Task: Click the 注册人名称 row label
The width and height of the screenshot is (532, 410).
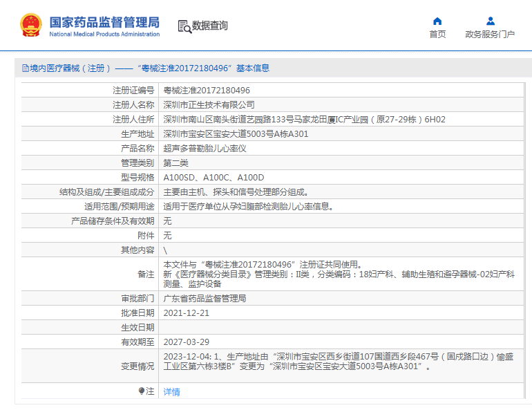Action: 133,105
